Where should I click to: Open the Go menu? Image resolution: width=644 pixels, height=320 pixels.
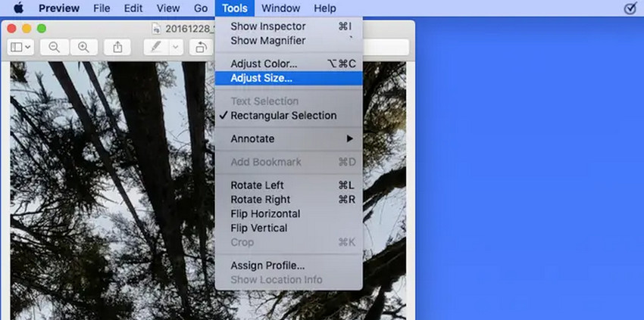(x=201, y=8)
